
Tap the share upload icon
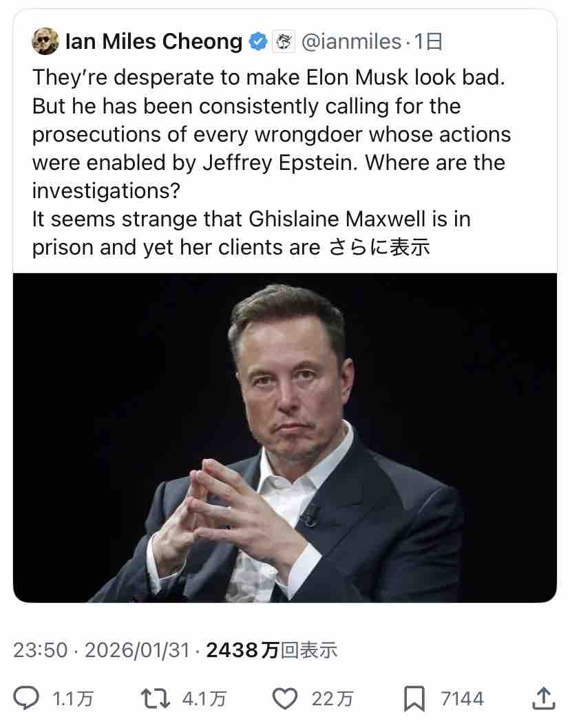coord(543,698)
